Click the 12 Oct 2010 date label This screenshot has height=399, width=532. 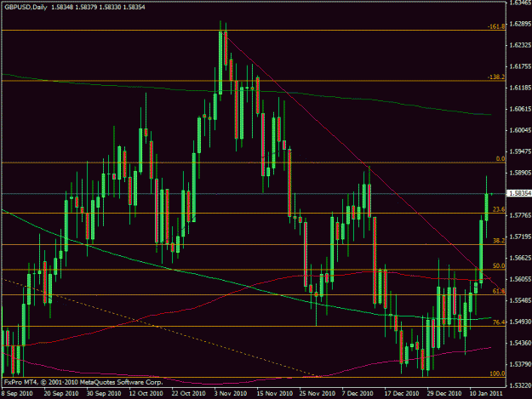(146, 393)
